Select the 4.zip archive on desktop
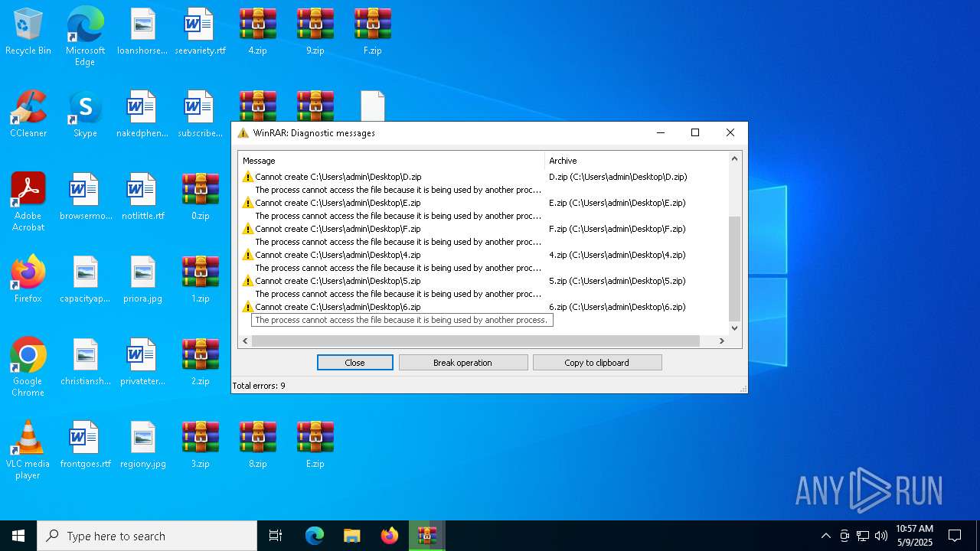Image resolution: width=980 pixels, height=551 pixels. 257,32
